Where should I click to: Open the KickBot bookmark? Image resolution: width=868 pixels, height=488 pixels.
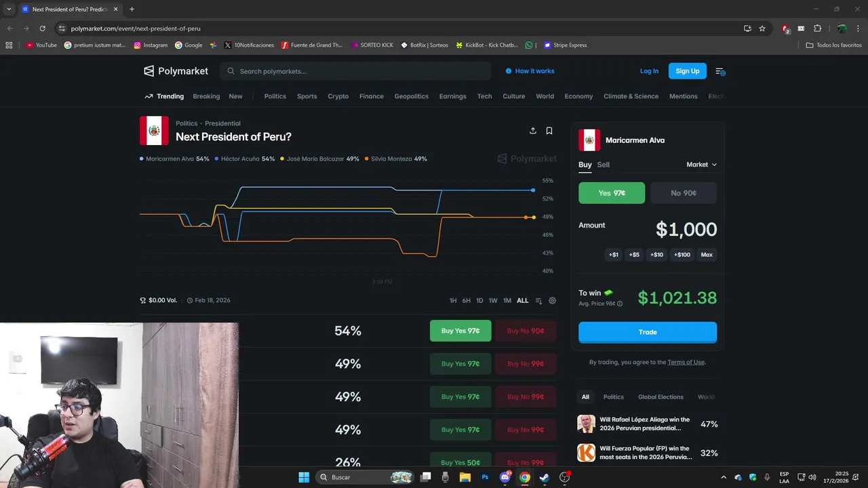tap(487, 45)
